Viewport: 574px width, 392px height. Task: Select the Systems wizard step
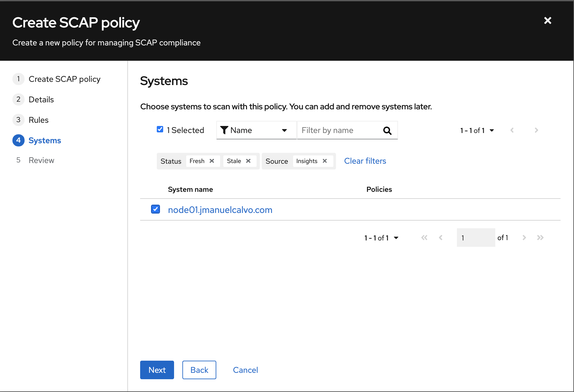click(37, 140)
